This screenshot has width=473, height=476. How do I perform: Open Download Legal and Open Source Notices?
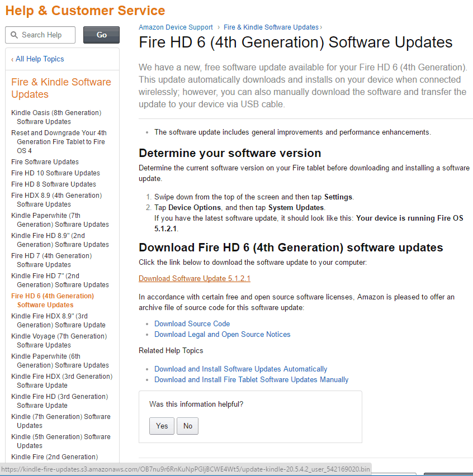[223, 334]
